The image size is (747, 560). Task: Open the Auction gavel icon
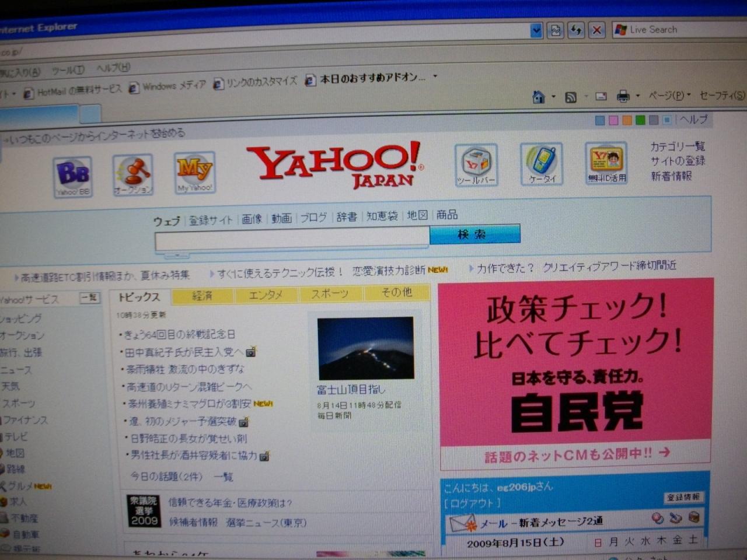(x=133, y=174)
